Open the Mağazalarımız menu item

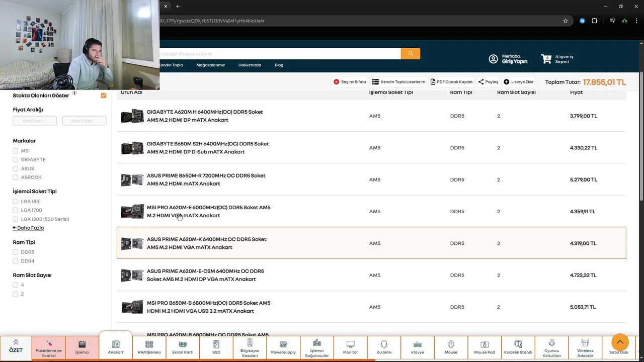click(x=211, y=65)
